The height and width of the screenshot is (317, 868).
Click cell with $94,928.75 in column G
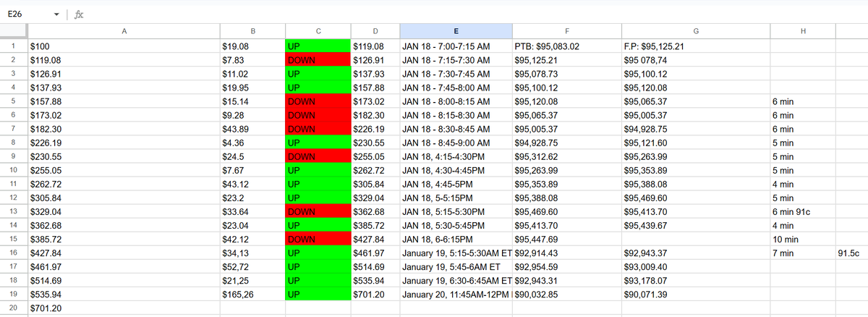695,129
